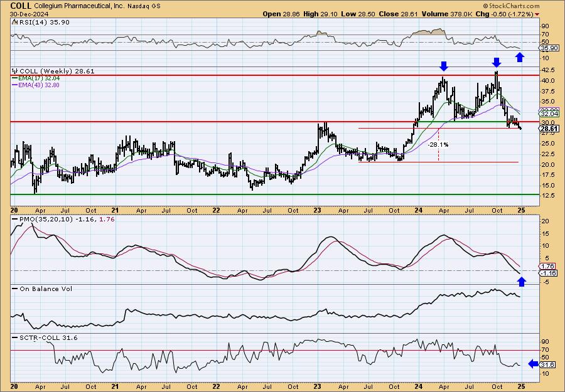The height and width of the screenshot is (392, 565).
Task: Click the Volume 378.0K value
Action: click(446, 14)
